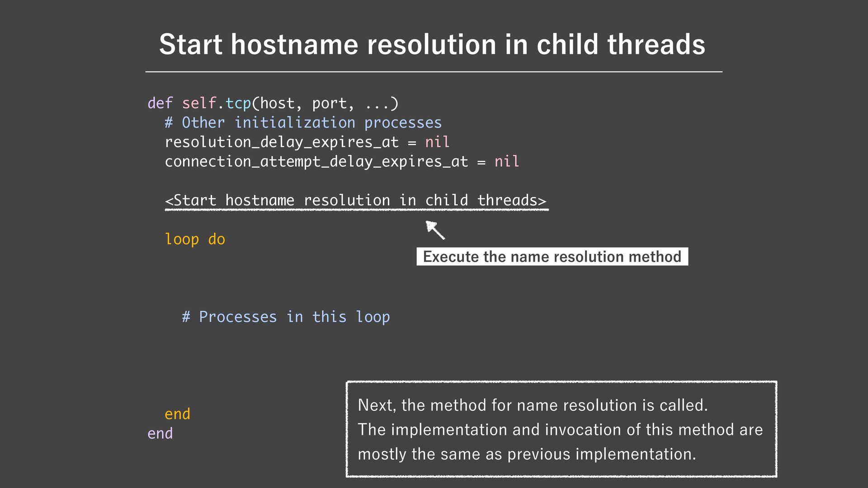Screen dimensions: 868x488
Task: Click the 'nil' after resolution_delay_expires_at
Action: 437,142
